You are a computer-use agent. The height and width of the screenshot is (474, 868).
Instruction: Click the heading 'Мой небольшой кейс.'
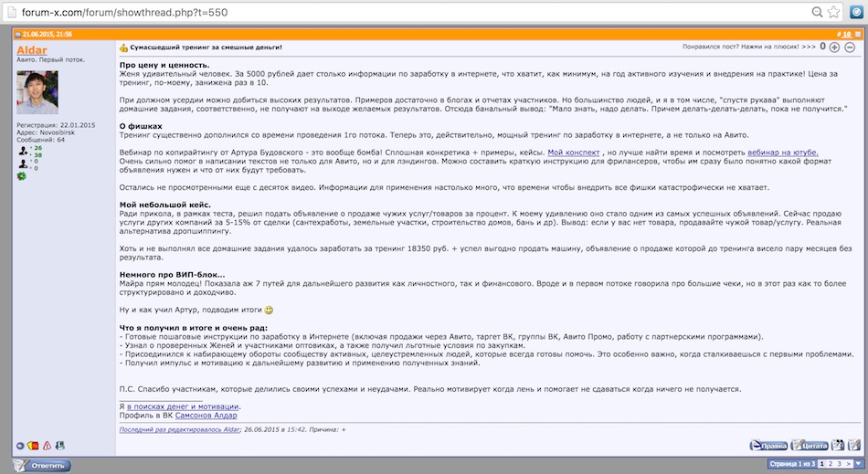click(x=165, y=205)
